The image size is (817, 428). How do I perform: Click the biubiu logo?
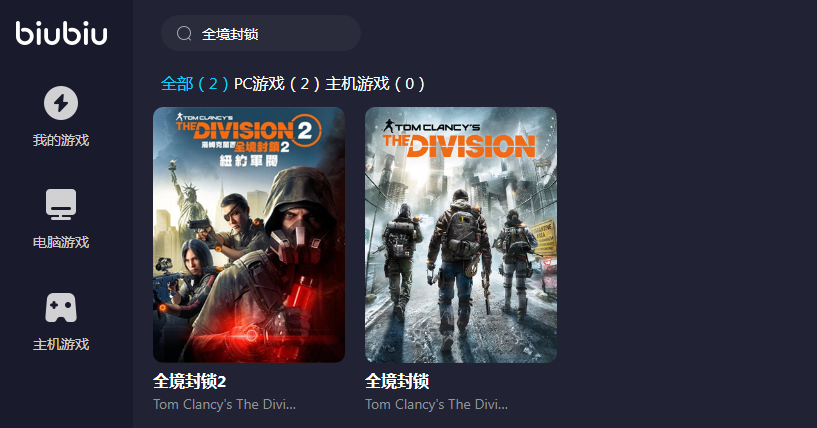pyautogui.click(x=61, y=33)
